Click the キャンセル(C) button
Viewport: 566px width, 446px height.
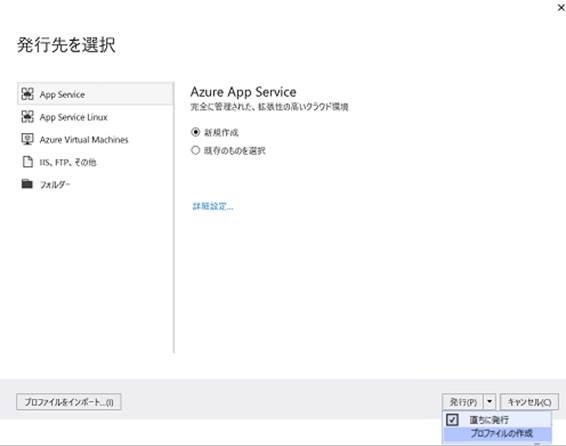tap(529, 402)
